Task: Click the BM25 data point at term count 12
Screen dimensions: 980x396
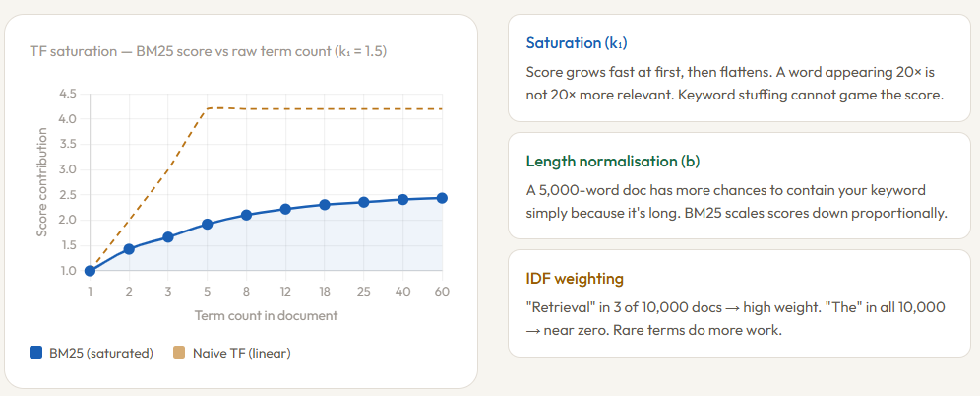Action: pyautogui.click(x=285, y=209)
